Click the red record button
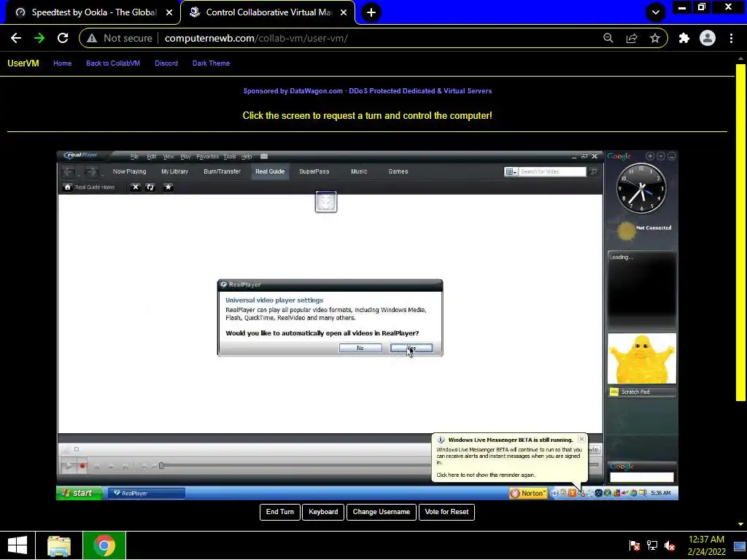 (x=82, y=466)
